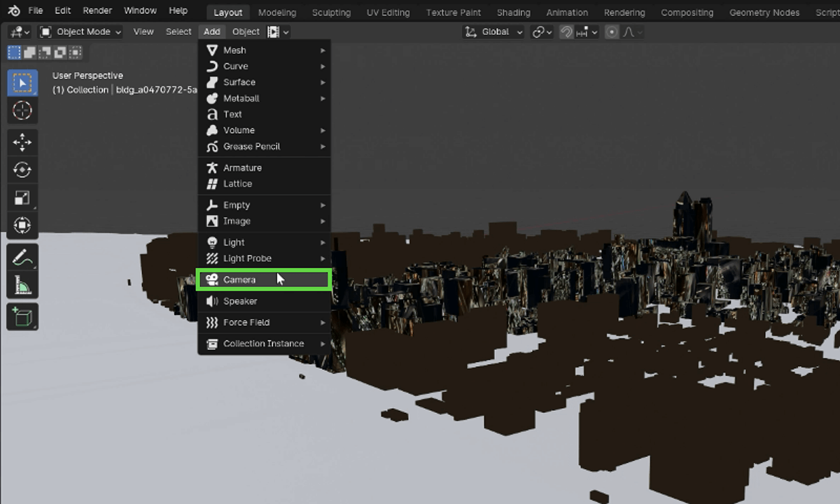Open the pivot point dropdown
The height and width of the screenshot is (504, 840).
(542, 32)
